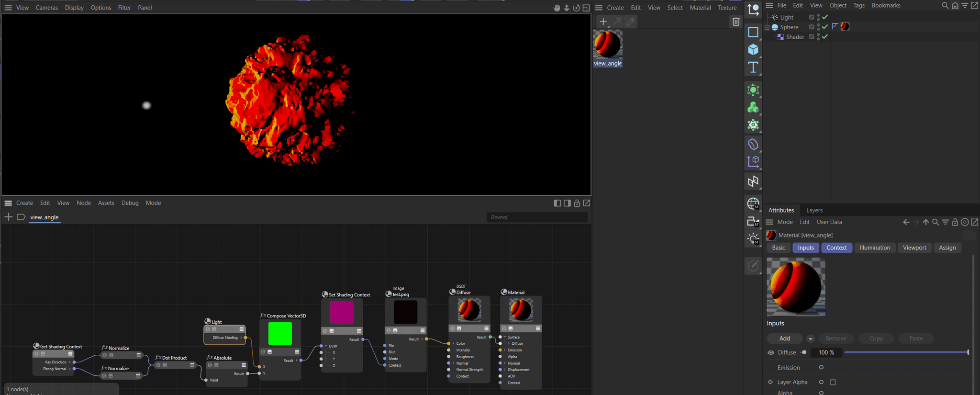The width and height of the screenshot is (980, 395).
Task: Open the green Subdivision generator icon
Action: (753, 90)
